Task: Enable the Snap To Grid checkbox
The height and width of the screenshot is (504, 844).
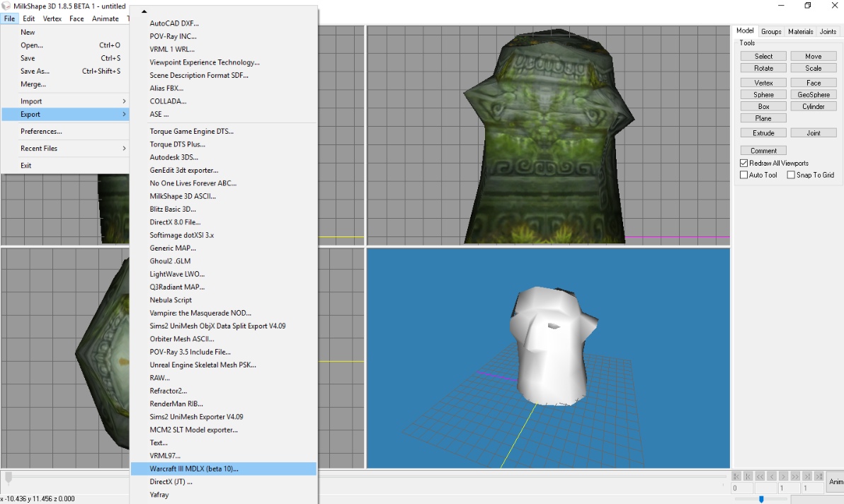Action: (791, 175)
